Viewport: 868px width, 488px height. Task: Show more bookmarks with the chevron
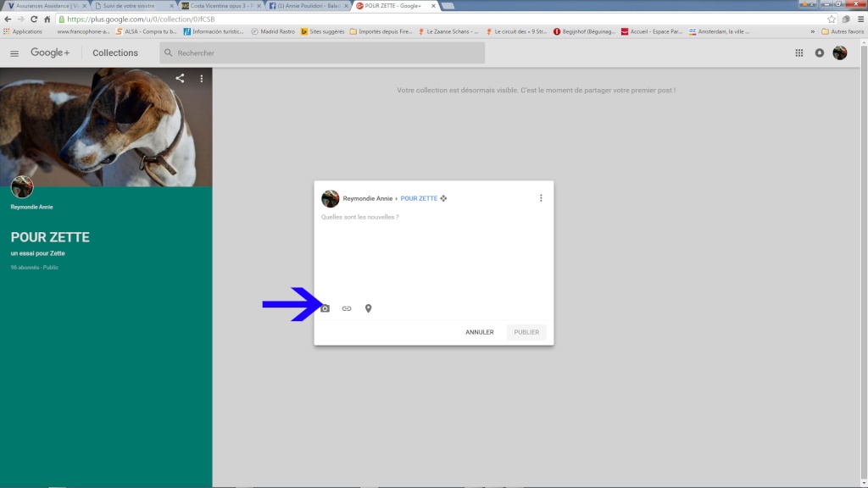pyautogui.click(x=812, y=31)
